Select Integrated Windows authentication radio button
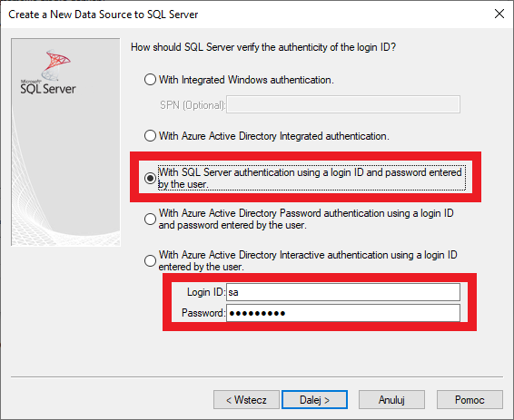 pos(150,80)
